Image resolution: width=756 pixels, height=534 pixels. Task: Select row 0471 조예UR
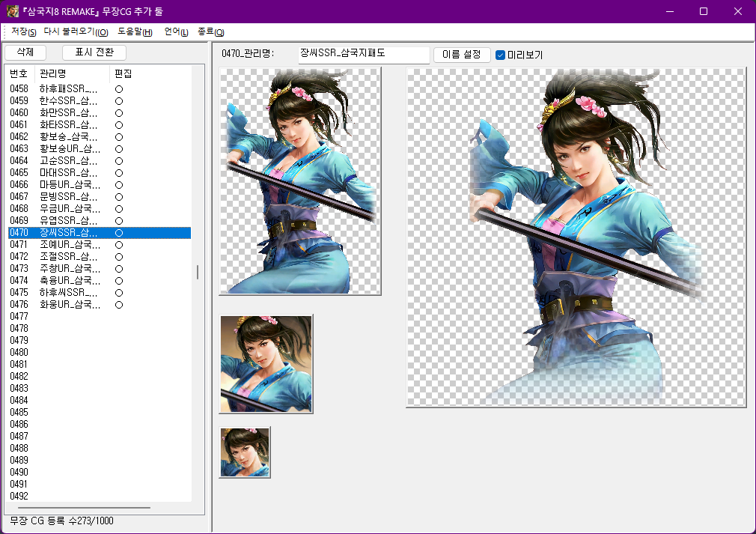[x=100, y=245]
